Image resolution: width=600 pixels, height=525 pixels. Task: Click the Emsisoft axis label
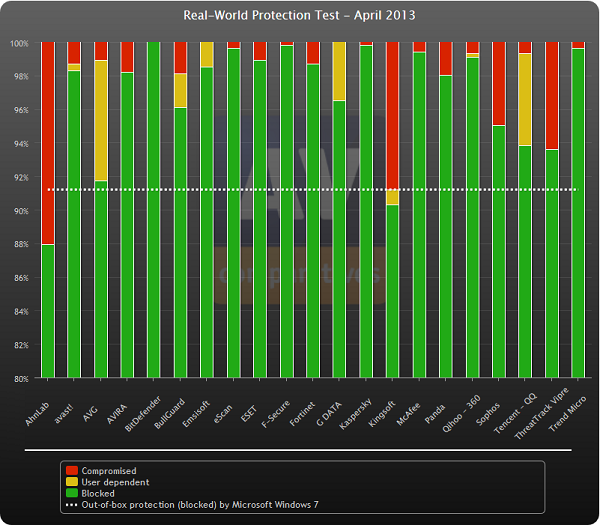pyautogui.click(x=196, y=414)
